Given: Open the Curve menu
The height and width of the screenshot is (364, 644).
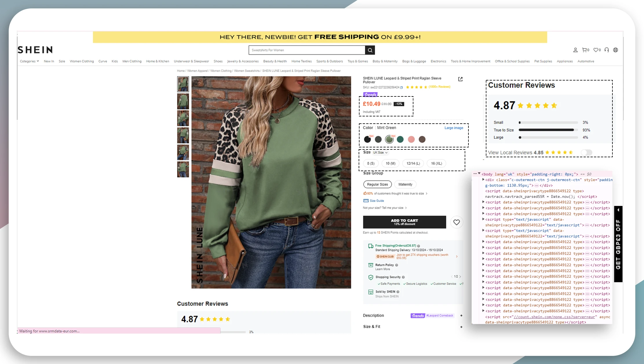Looking at the screenshot, I should [x=103, y=61].
